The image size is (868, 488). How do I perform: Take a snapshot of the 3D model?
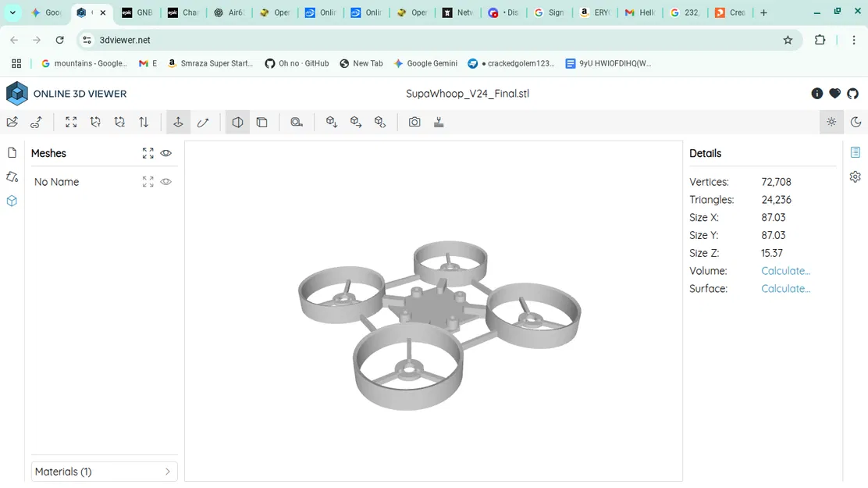[x=414, y=122]
